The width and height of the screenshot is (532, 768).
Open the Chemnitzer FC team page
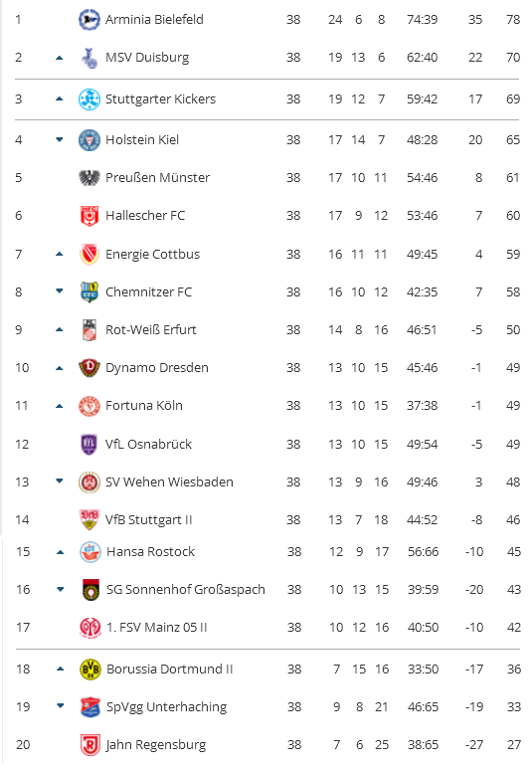[149, 291]
